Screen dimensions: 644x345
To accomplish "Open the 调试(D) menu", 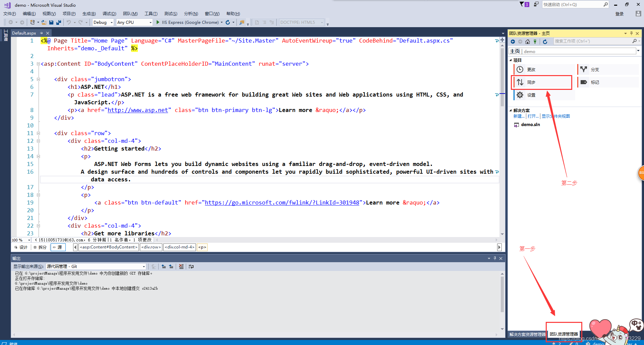I will (x=109, y=14).
